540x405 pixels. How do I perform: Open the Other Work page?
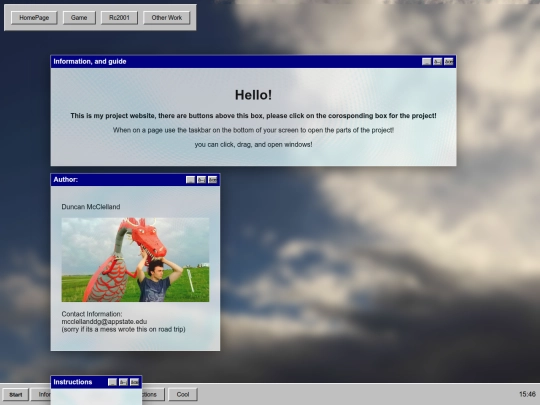click(167, 18)
